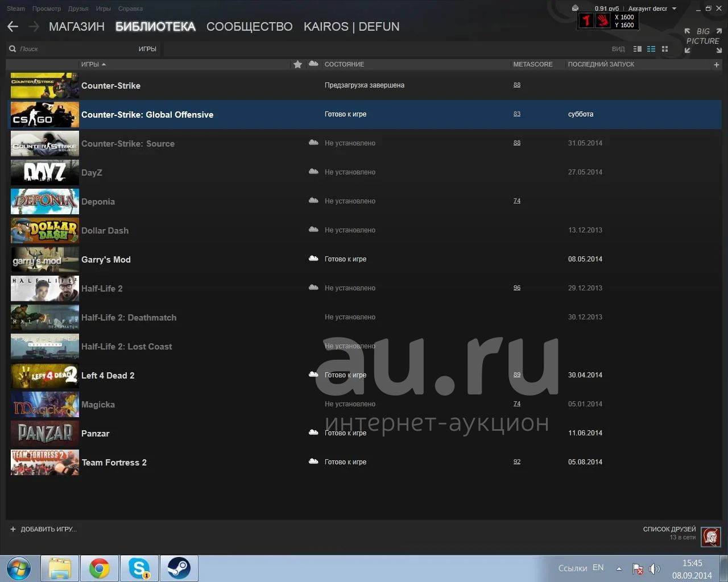Open Skype from the taskbar
The image size is (728, 582).
coord(139,568)
